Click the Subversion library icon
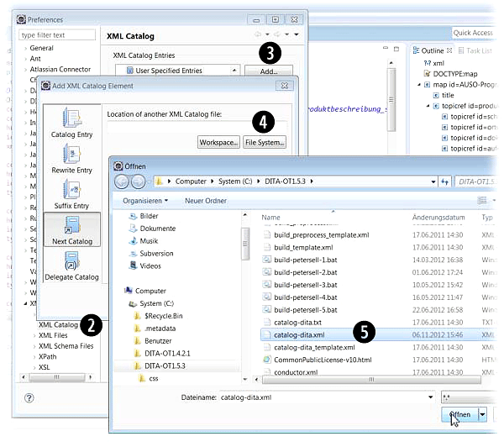This screenshot has height=447, width=504. [133, 254]
